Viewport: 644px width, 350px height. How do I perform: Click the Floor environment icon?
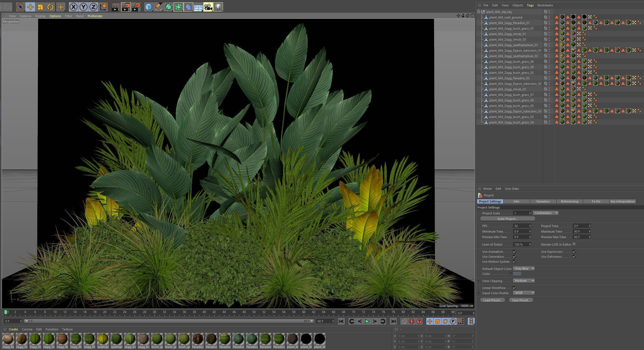198,7
